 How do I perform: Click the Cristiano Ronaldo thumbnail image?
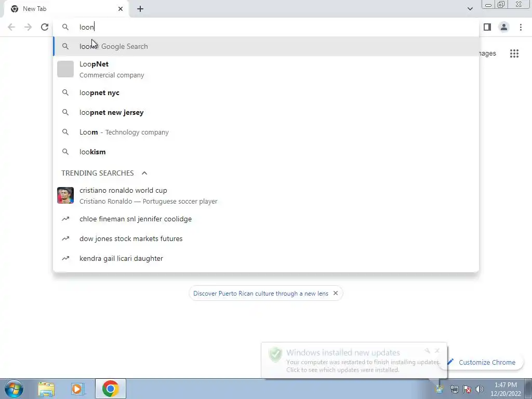pos(65,195)
